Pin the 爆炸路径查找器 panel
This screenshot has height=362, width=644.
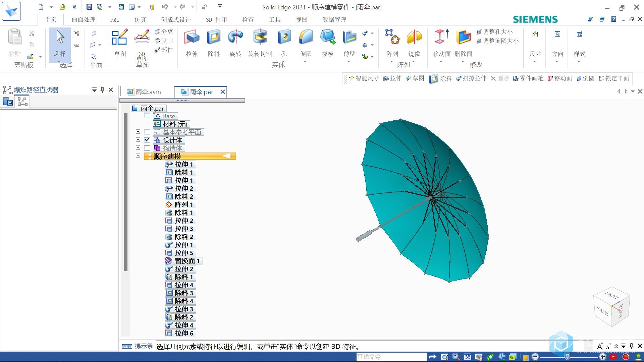[102, 90]
